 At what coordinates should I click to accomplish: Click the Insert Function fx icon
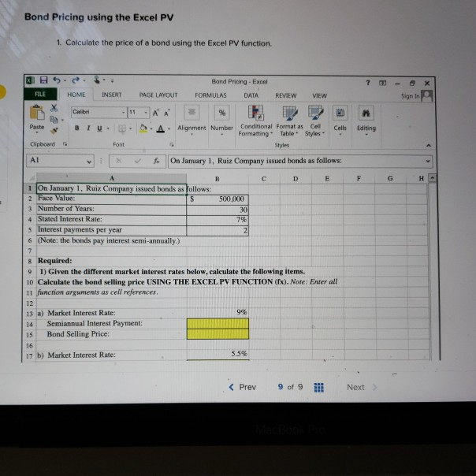coord(156,161)
